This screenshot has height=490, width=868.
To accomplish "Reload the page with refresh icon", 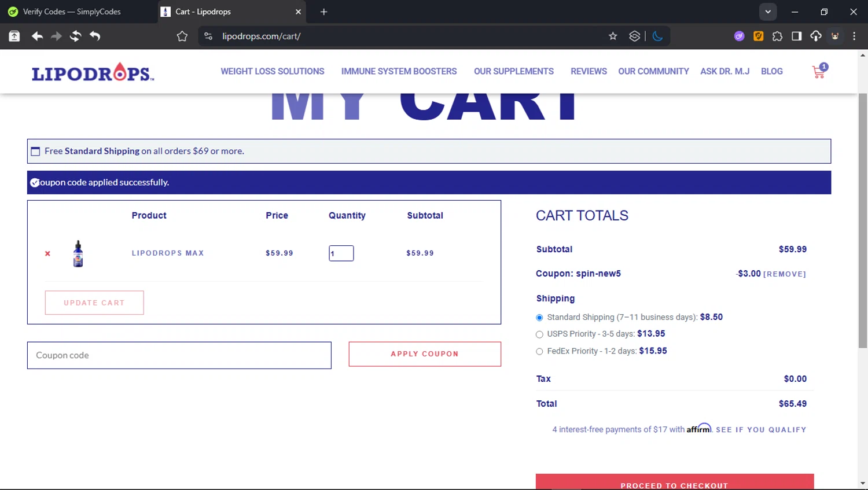I will (75, 36).
